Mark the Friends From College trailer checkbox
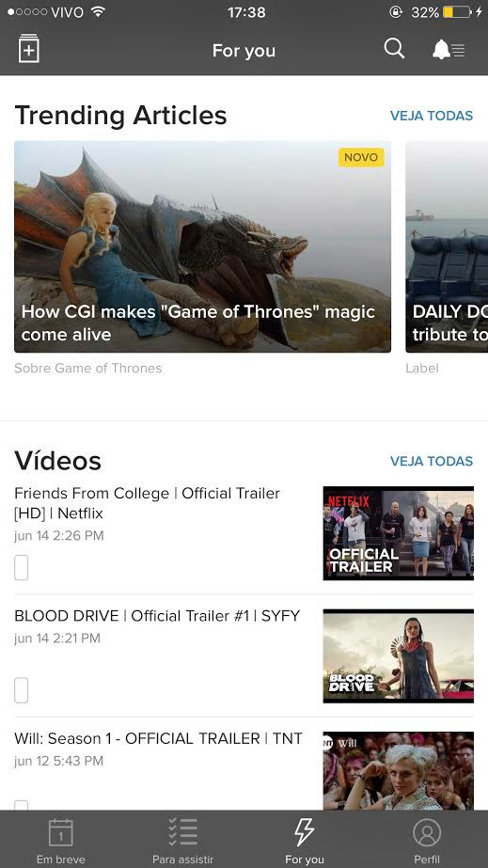This screenshot has height=868, width=488. (21, 568)
